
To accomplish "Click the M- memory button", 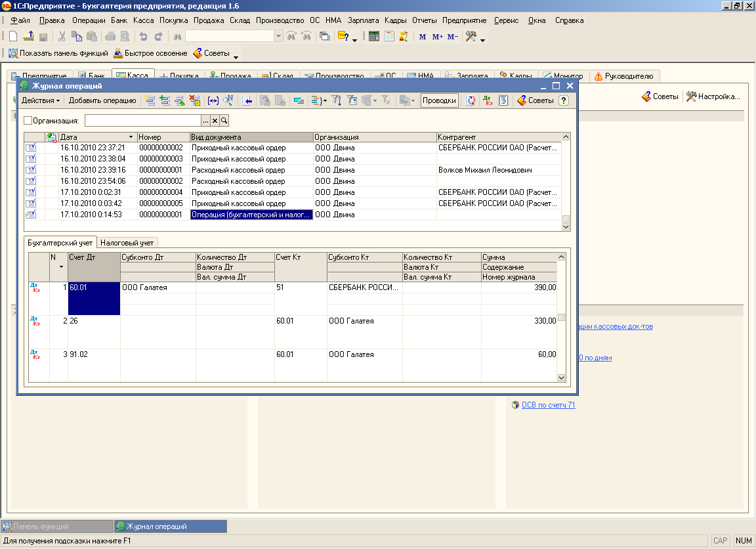I will click(x=452, y=37).
